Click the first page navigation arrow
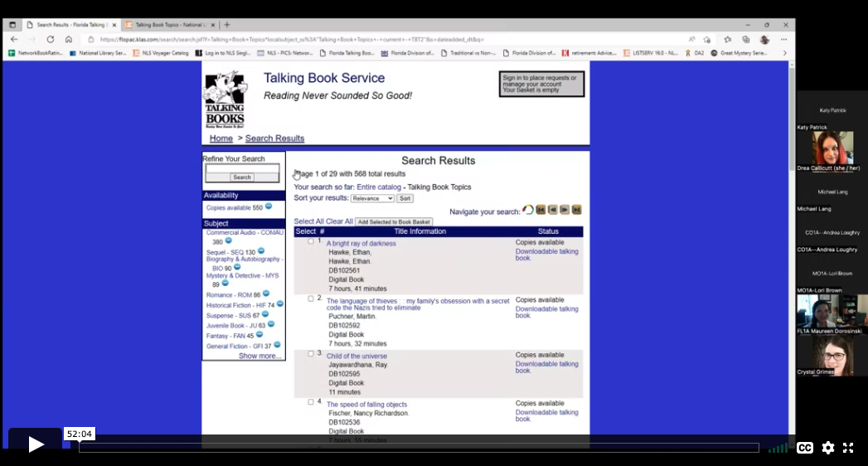 541,210
